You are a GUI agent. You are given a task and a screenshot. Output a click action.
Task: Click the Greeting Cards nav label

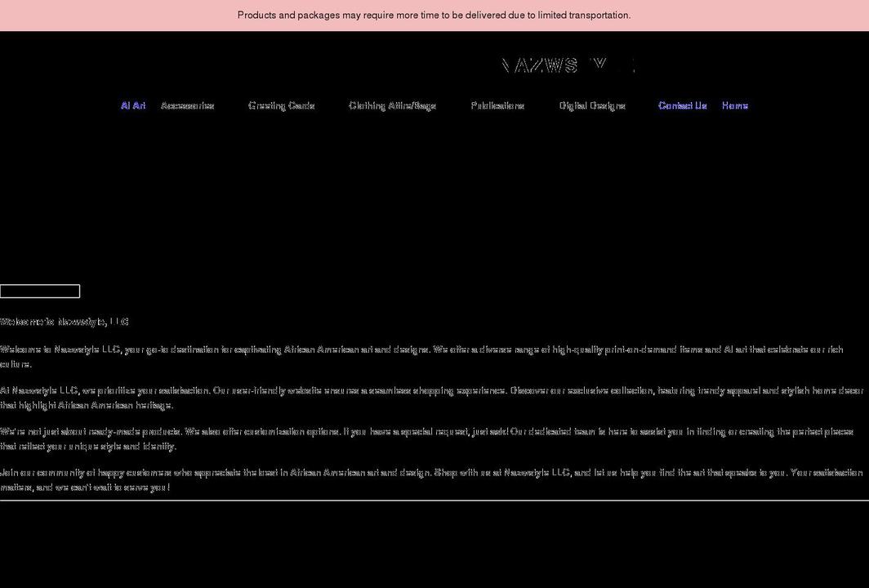coord(282,105)
